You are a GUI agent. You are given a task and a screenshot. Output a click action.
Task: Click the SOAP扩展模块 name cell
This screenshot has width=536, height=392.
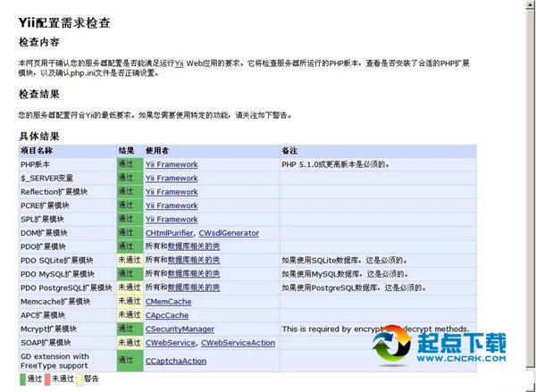pos(68,343)
